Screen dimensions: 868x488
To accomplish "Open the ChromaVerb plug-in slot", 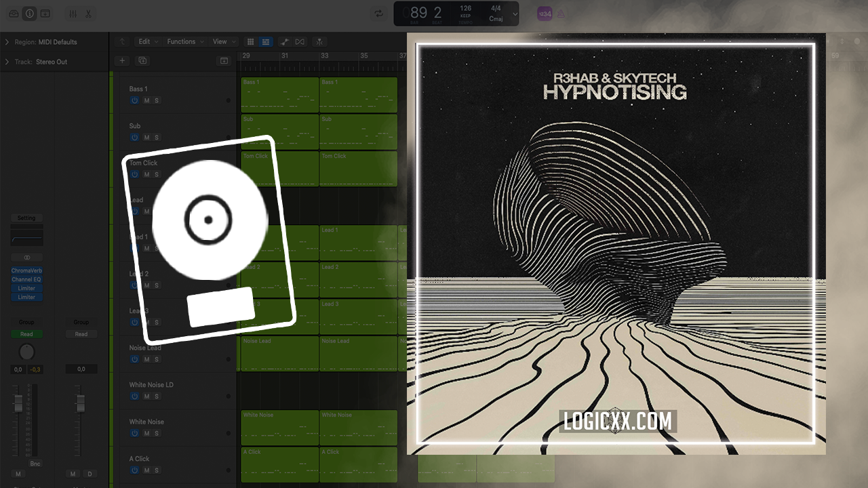I will point(26,270).
